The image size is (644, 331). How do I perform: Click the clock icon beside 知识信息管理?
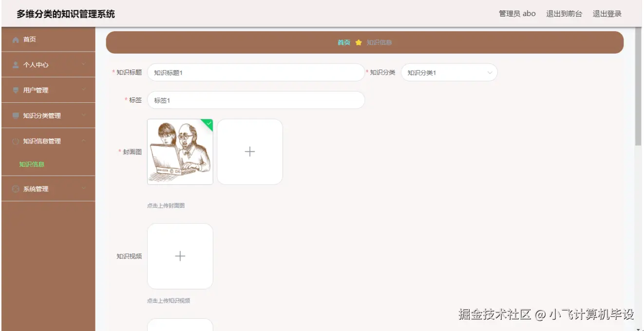pyautogui.click(x=15, y=141)
